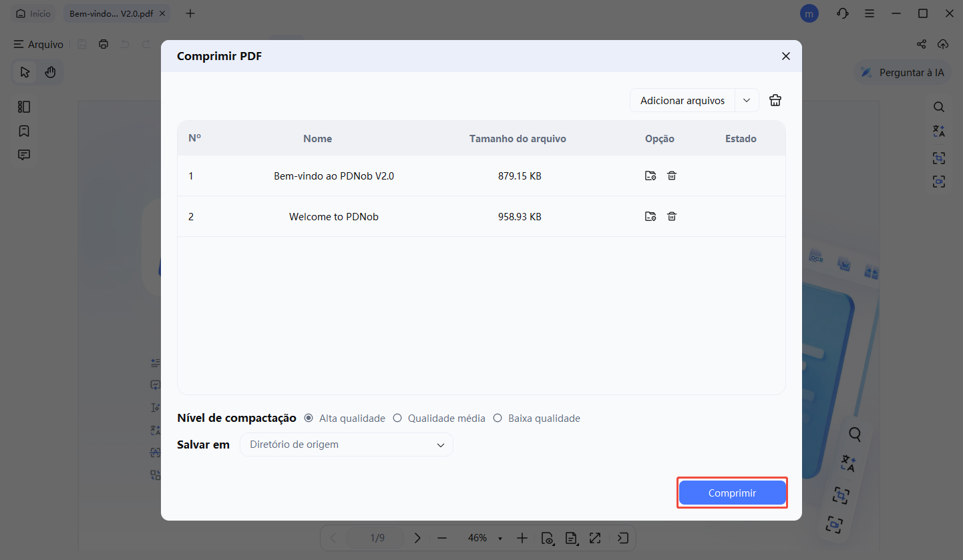Image resolution: width=963 pixels, height=560 pixels.
Task: Delete the Bem-vindo ao PDNob V2.0 row
Action: (x=672, y=176)
